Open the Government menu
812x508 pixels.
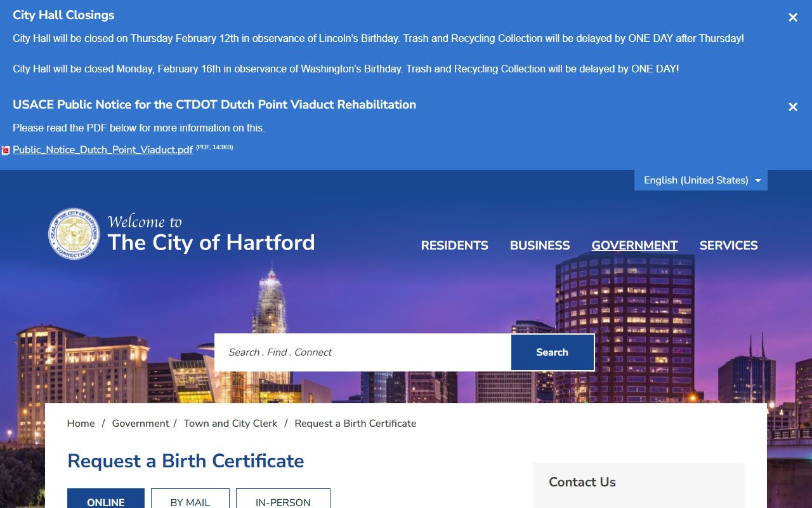pos(634,245)
